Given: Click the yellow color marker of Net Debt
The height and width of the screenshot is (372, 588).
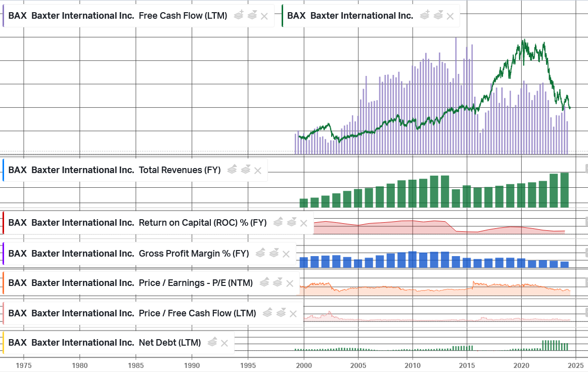Looking at the screenshot, I should point(4,342).
